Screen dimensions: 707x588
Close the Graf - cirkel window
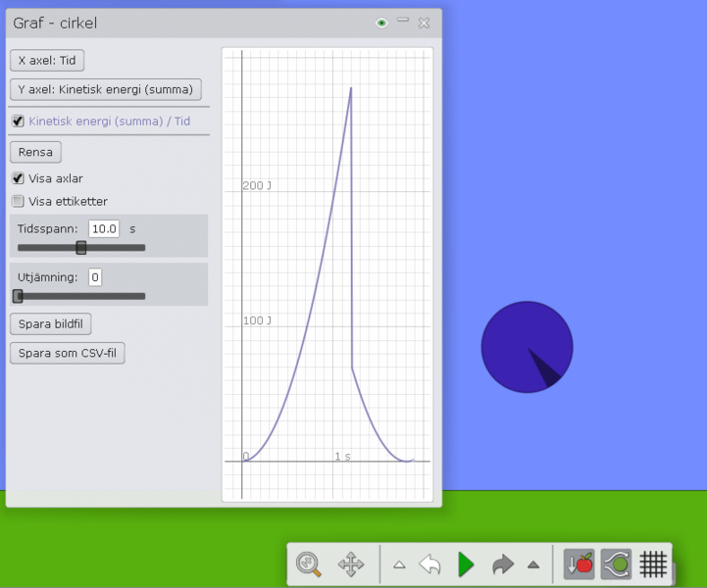pos(424,23)
